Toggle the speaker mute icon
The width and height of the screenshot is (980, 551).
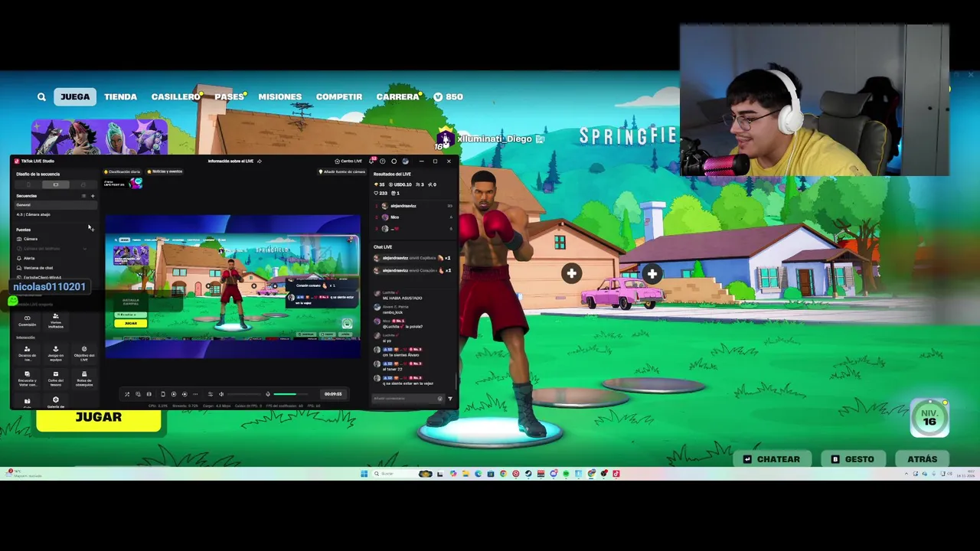[221, 394]
